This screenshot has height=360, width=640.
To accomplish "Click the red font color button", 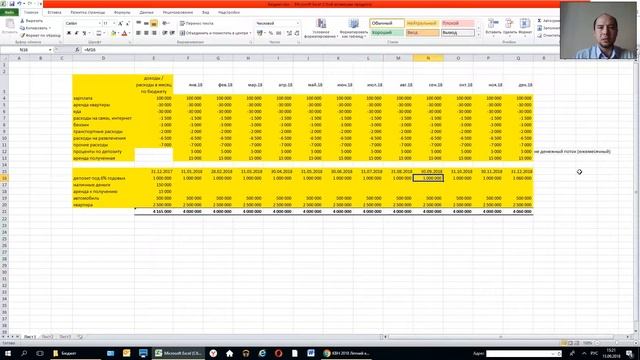I will 124,33.
